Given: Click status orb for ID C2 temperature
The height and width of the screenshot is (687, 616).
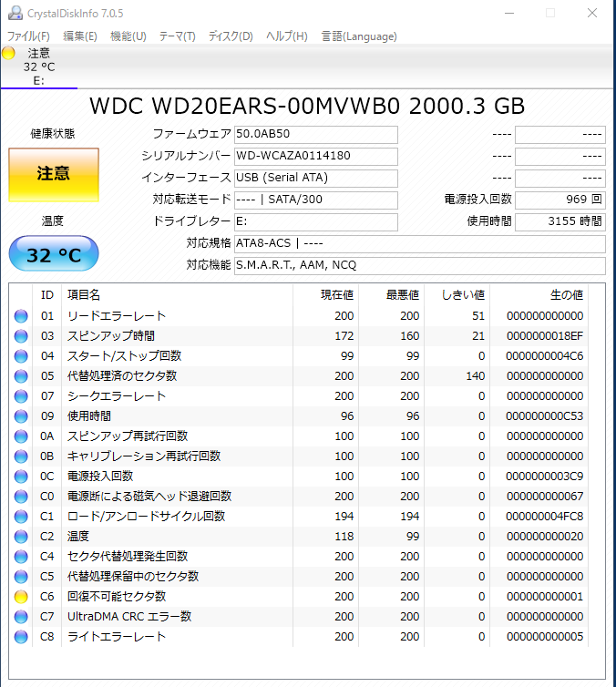Looking at the screenshot, I should click(21, 537).
